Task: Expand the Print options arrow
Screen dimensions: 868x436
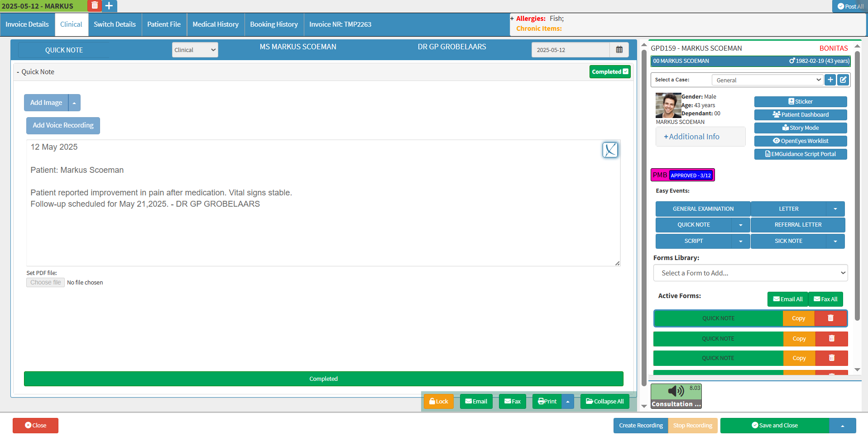Action: 568,401
